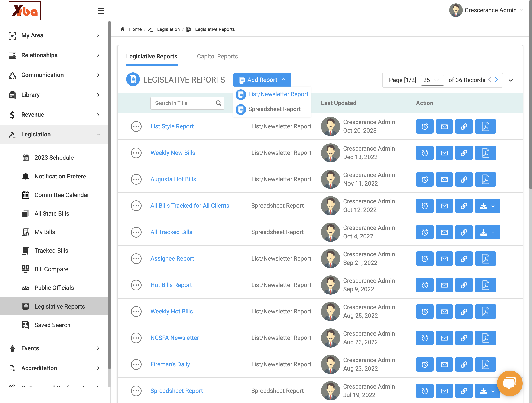
Task: Open the 25 records-per-page dropdown
Action: pyautogui.click(x=432, y=80)
